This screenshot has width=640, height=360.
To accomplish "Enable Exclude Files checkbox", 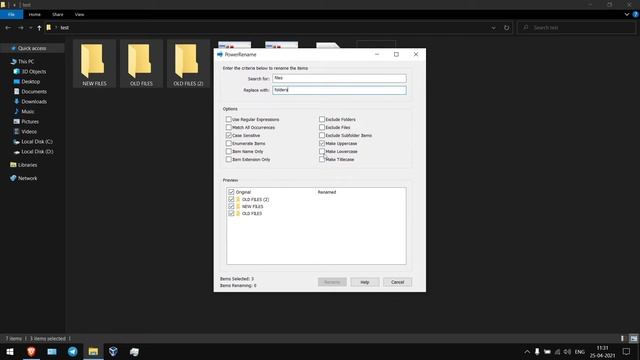I will pos(322,127).
